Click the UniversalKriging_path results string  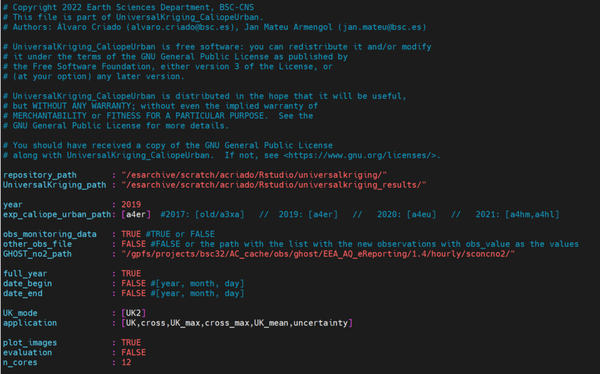274,185
